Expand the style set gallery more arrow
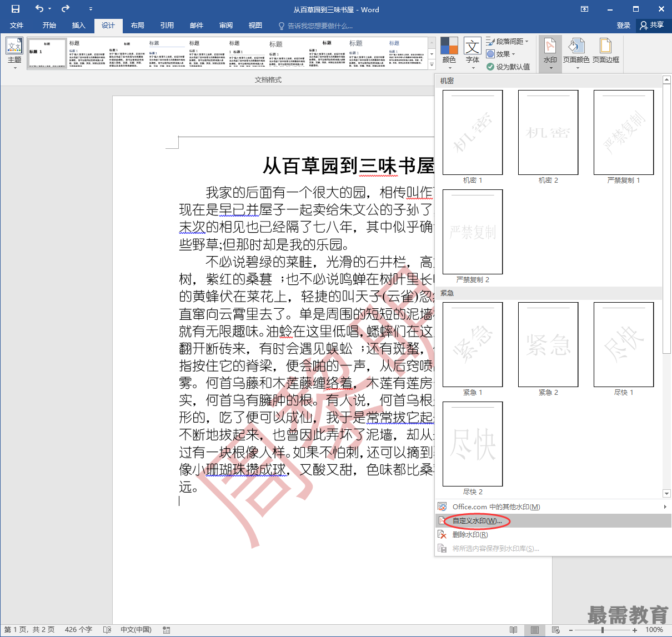The image size is (672, 637). [x=432, y=64]
